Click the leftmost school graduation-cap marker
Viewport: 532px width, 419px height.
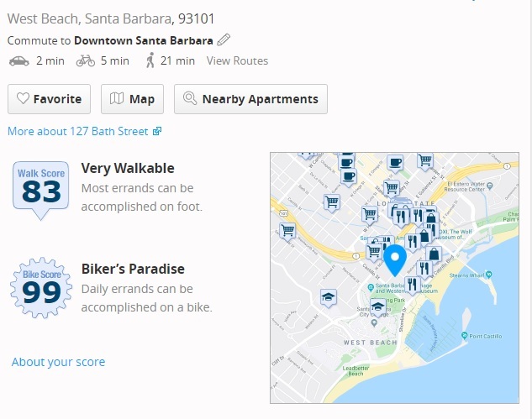click(x=329, y=298)
